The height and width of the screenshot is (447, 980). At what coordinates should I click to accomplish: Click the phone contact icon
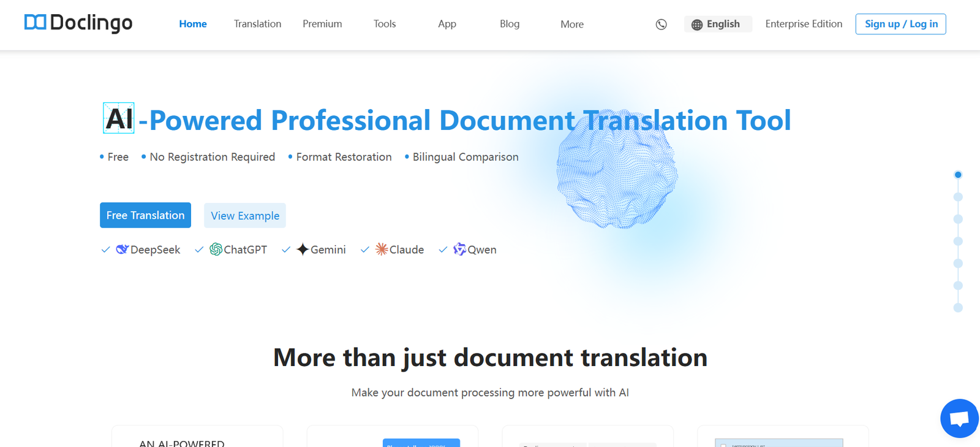(661, 25)
